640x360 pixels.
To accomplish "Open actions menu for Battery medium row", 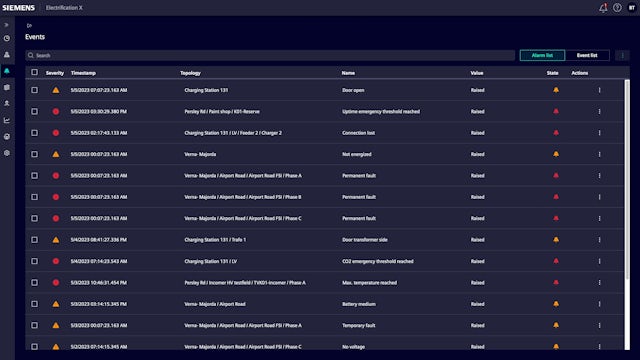I will click(x=599, y=304).
